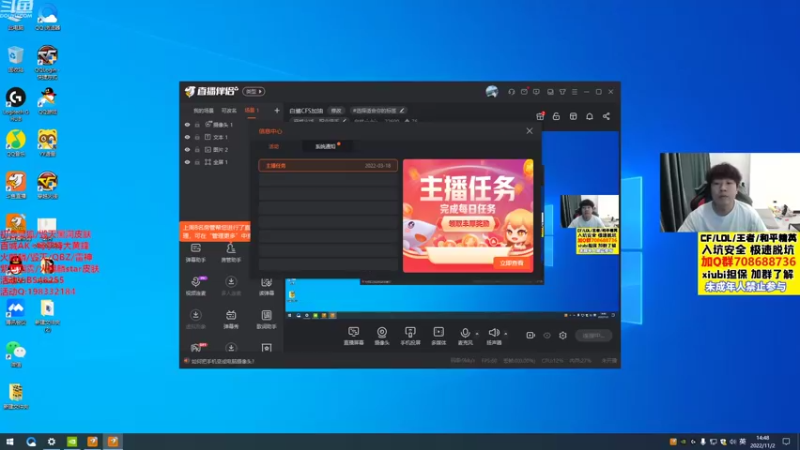Toggle visibility of the 全屏 1 source
Image resolution: width=800 pixels, height=450 pixels.
click(187, 162)
